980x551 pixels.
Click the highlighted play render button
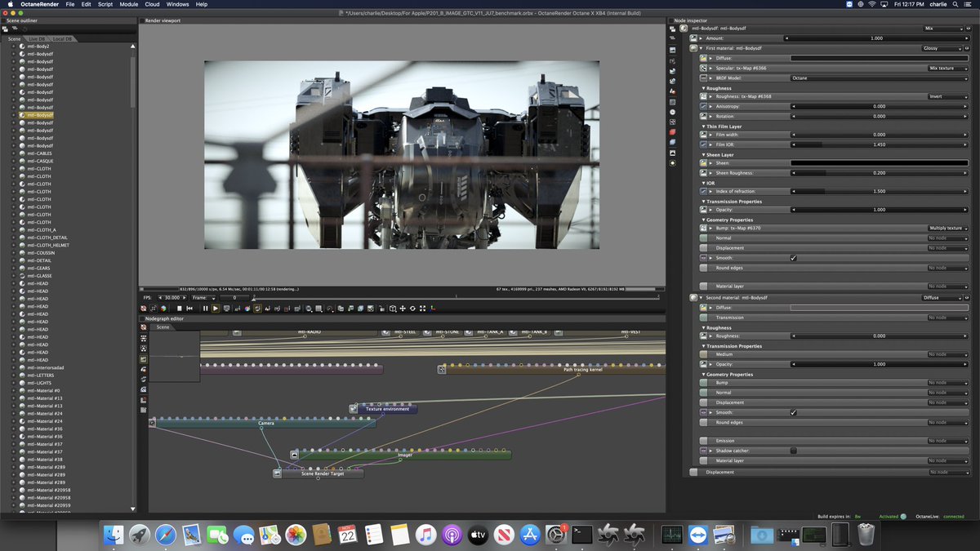pos(216,309)
